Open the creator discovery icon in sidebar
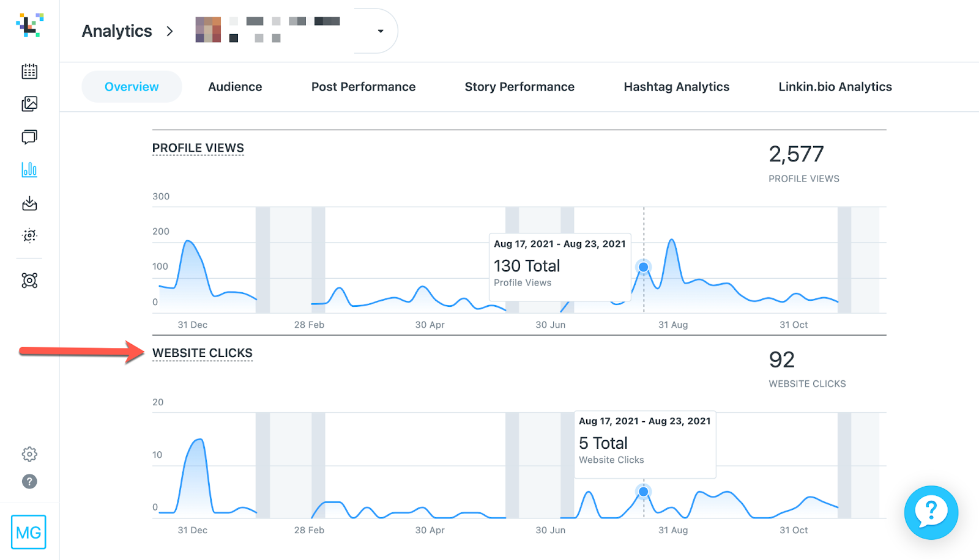This screenshot has height=560, width=979. tap(29, 235)
